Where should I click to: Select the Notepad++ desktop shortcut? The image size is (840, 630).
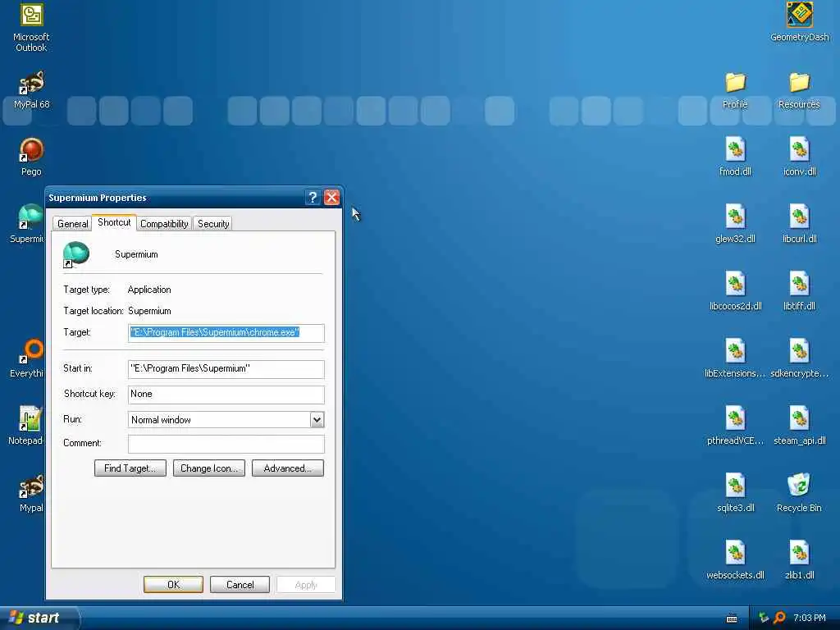(30, 419)
